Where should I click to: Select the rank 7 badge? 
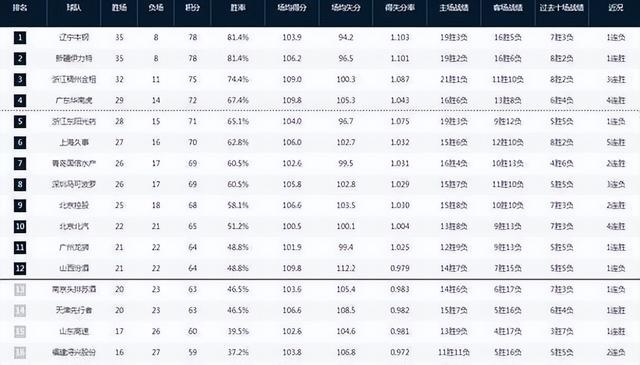pyautogui.click(x=20, y=163)
